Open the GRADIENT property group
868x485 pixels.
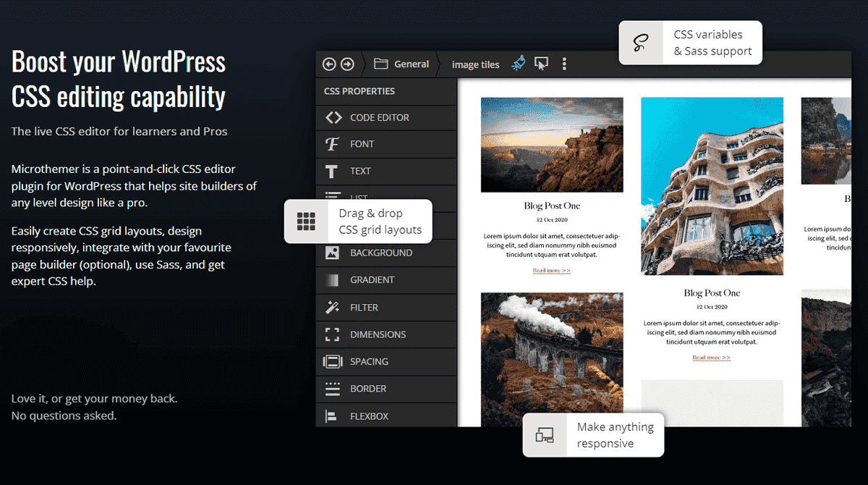386,280
